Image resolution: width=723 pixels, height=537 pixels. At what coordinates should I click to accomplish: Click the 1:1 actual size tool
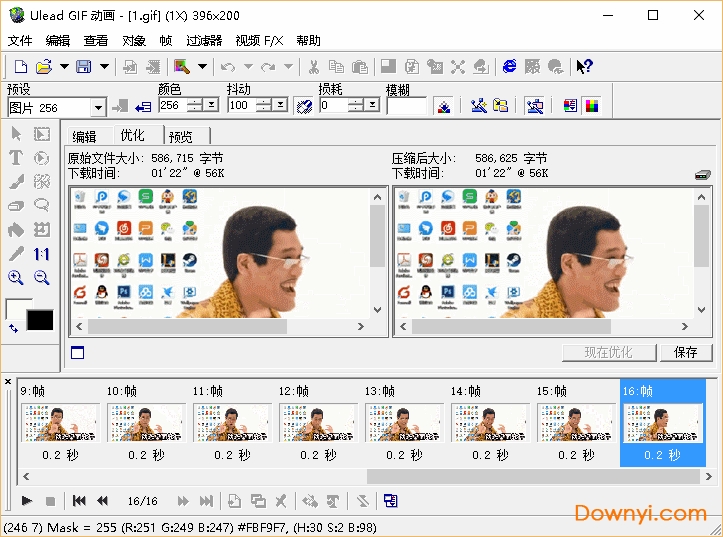(x=42, y=254)
